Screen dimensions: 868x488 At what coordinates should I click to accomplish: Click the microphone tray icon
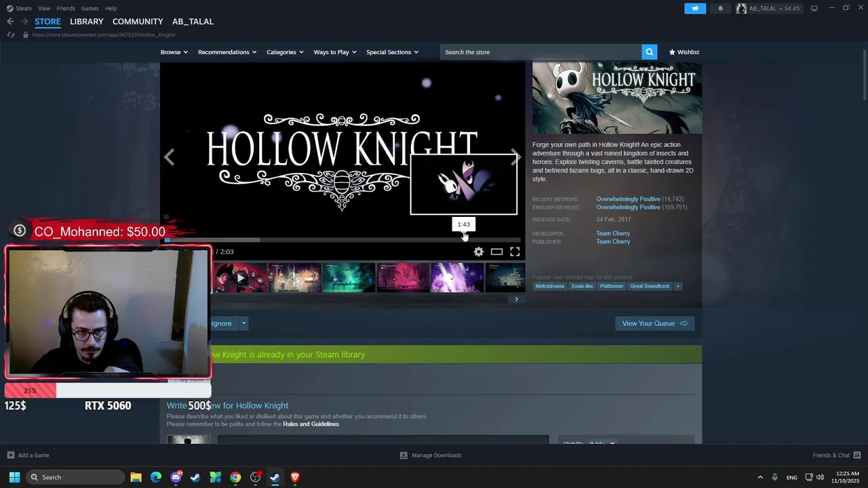(774, 477)
